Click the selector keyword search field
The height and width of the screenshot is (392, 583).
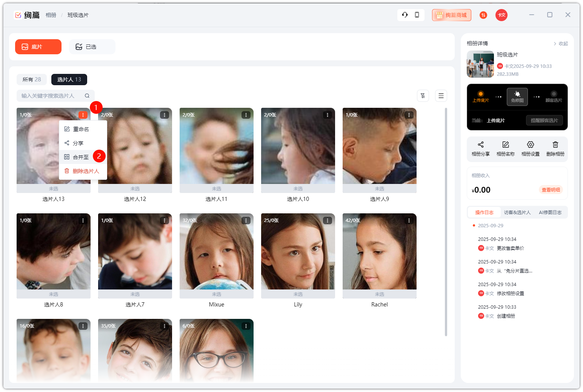pyautogui.click(x=51, y=96)
